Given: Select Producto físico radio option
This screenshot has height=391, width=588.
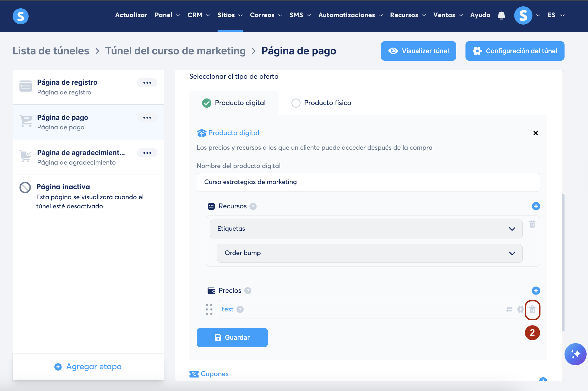Looking at the screenshot, I should 296,103.
